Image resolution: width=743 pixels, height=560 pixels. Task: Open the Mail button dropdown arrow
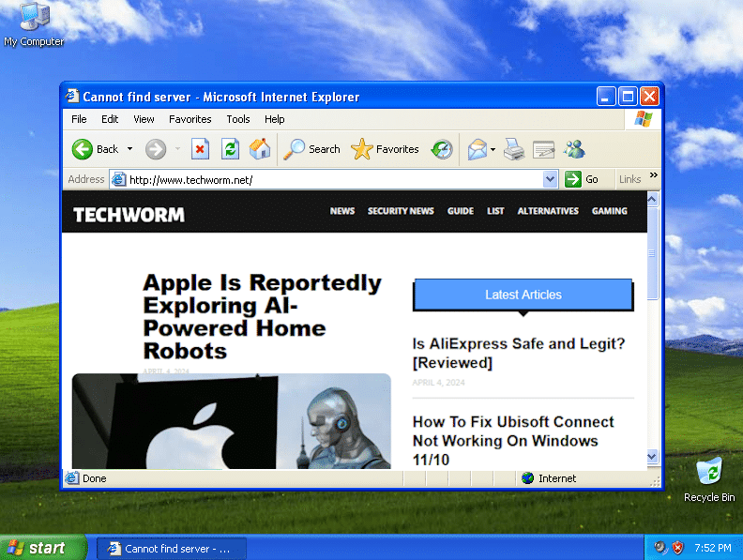[493, 149]
